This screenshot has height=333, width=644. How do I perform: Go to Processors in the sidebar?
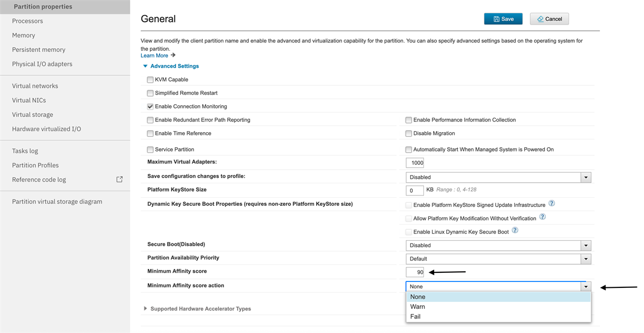point(27,21)
